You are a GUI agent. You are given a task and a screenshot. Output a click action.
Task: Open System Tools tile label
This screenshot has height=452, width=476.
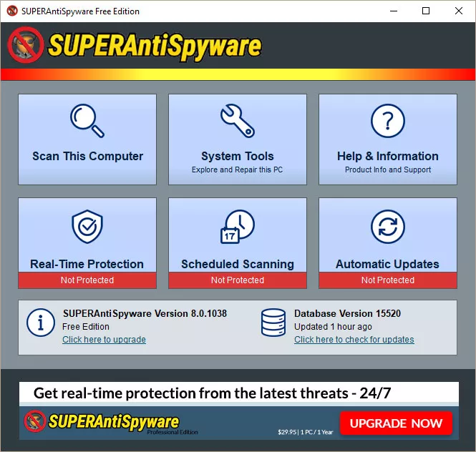coord(238,156)
